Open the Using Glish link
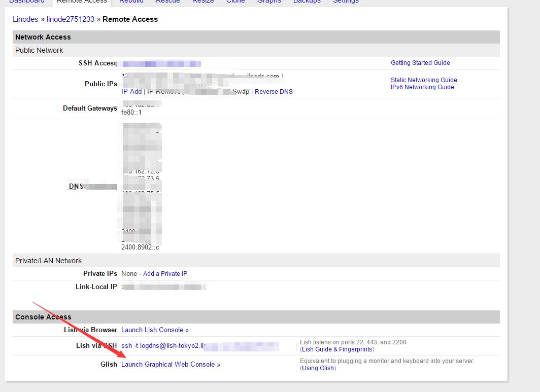Screen dimensions: 540x392 tap(318, 368)
